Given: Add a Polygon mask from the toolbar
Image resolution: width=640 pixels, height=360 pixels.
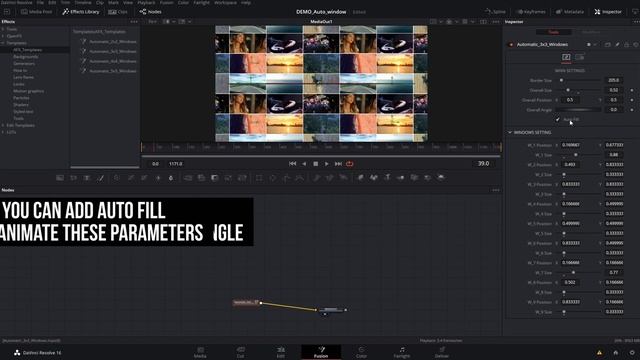Looking at the screenshot, I should (x=286, y=178).
